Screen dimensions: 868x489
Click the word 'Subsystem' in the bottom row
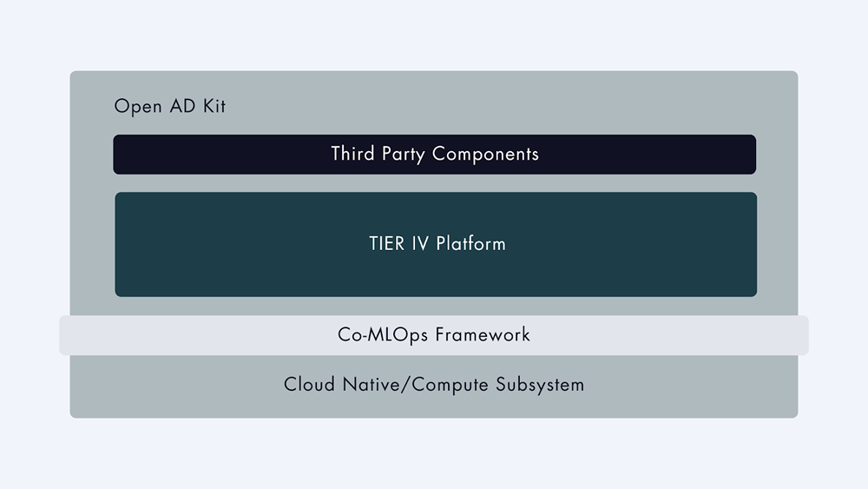tap(540, 384)
